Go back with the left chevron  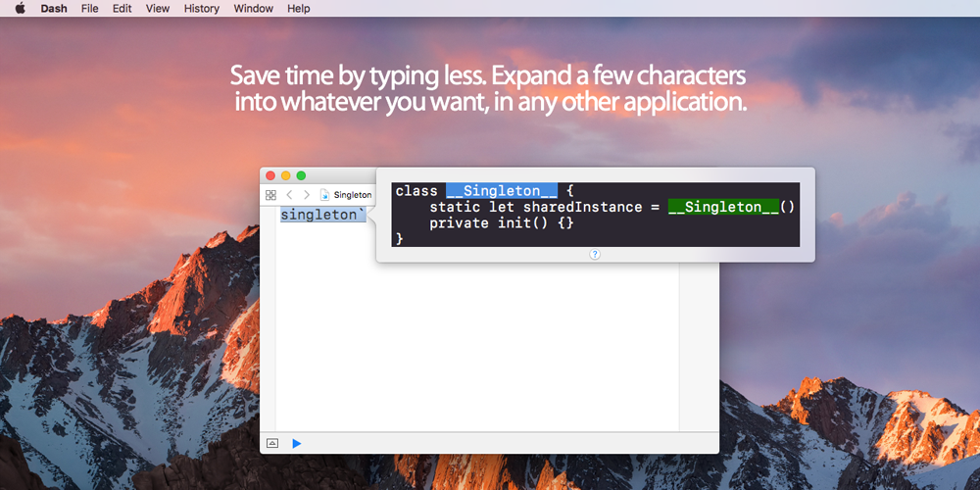(289, 195)
